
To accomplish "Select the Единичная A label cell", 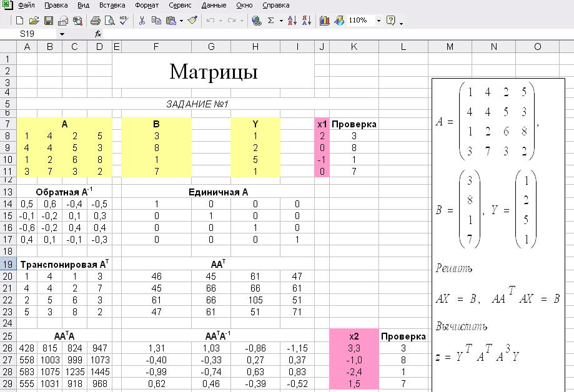I will [x=218, y=192].
